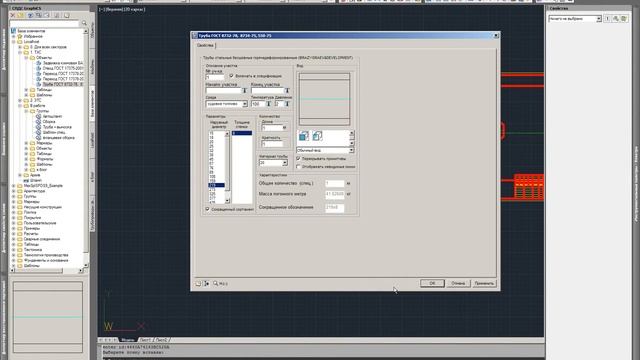Image resolution: width=640 pixels, height=360 pixels.
Task: Click the Конец участка input field
Action: click(x=267, y=91)
